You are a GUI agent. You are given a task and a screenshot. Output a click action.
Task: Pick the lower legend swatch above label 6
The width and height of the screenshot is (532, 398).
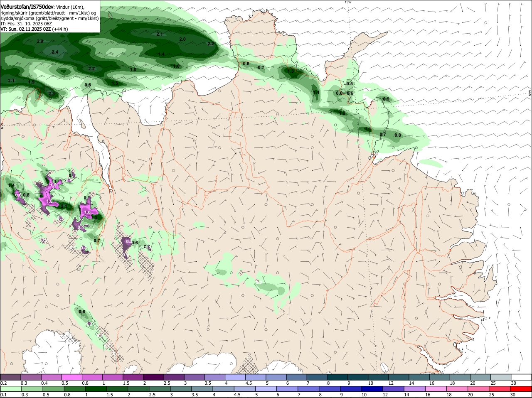click(x=287, y=389)
